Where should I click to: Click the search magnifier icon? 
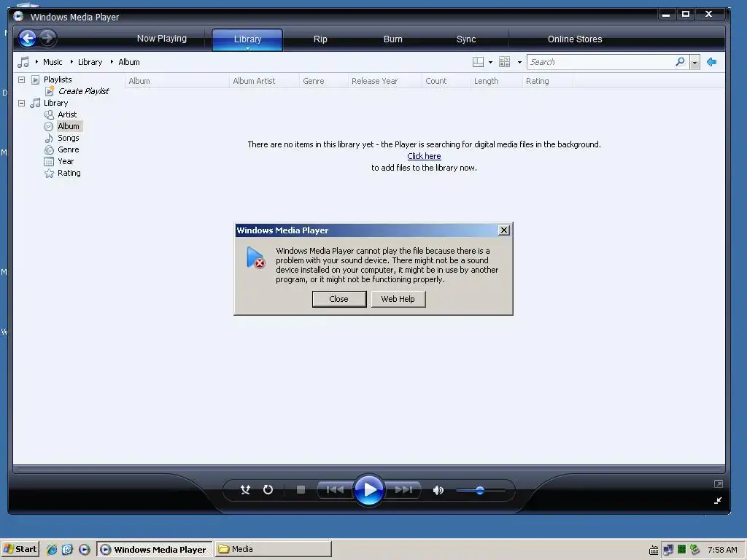(x=681, y=62)
